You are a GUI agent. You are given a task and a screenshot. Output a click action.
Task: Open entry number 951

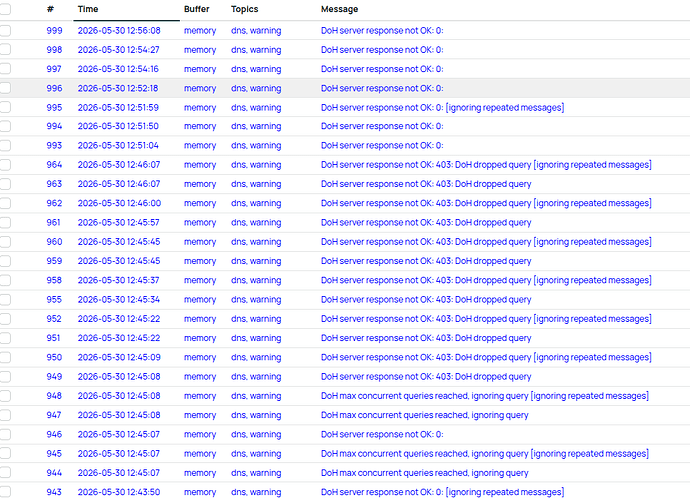pyautogui.click(x=53, y=338)
